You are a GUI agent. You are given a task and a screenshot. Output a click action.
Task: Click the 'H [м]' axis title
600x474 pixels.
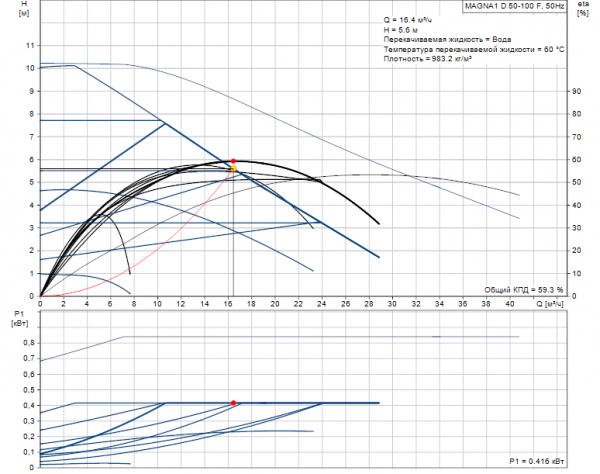24,8
